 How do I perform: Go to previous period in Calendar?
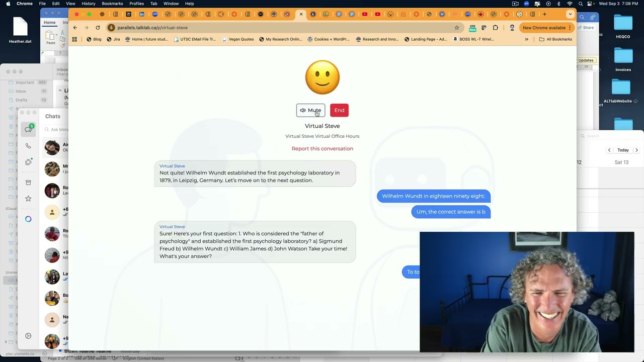tap(609, 150)
